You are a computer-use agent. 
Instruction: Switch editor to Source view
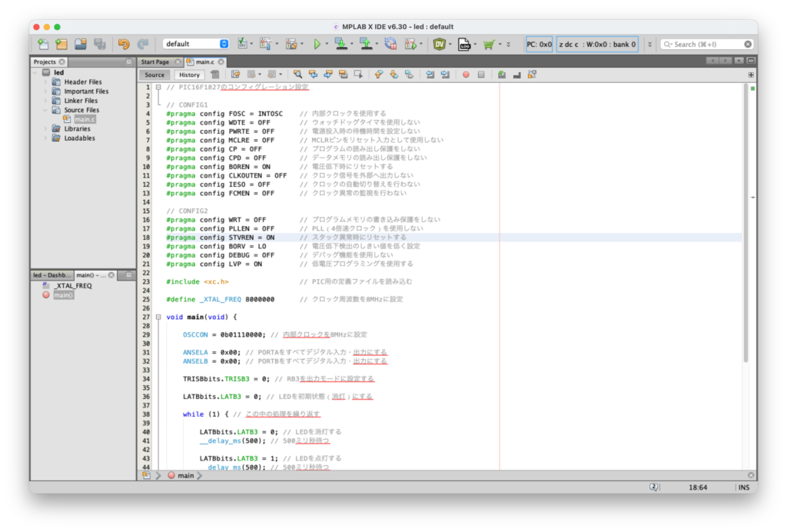[154, 75]
